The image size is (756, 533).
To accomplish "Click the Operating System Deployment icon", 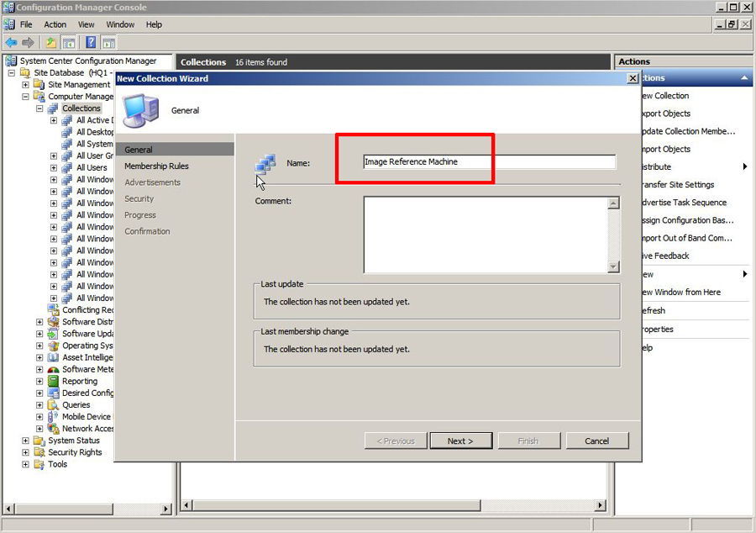I will coord(53,346).
